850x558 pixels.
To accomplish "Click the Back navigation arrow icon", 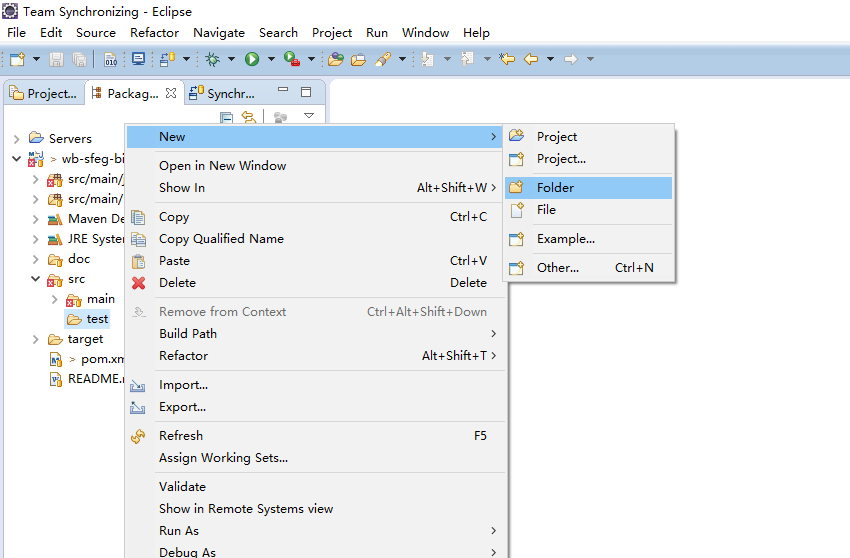I will click(x=531, y=59).
